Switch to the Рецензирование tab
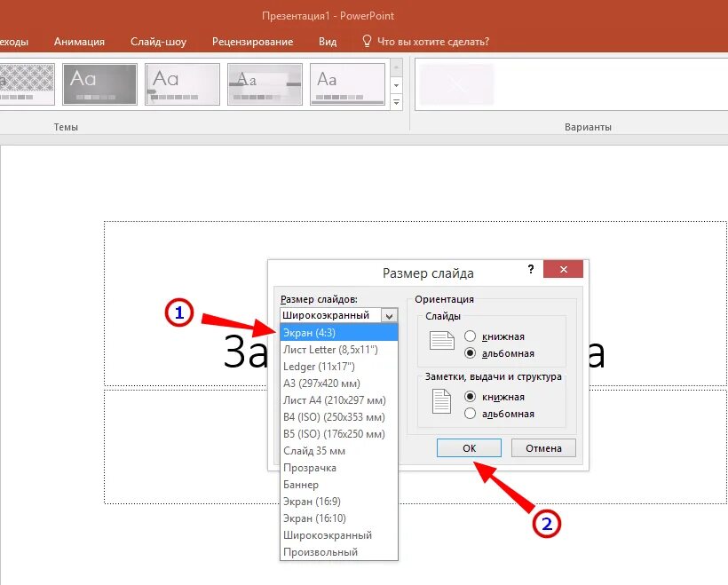This screenshot has width=728, height=585. tap(252, 42)
